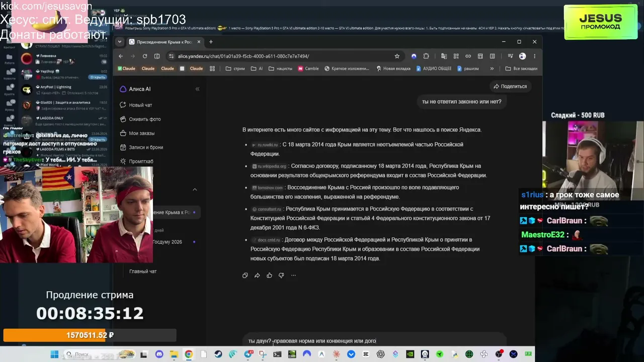
Task: Open the «AI» bookmarks folder
Action: pyautogui.click(x=257, y=68)
